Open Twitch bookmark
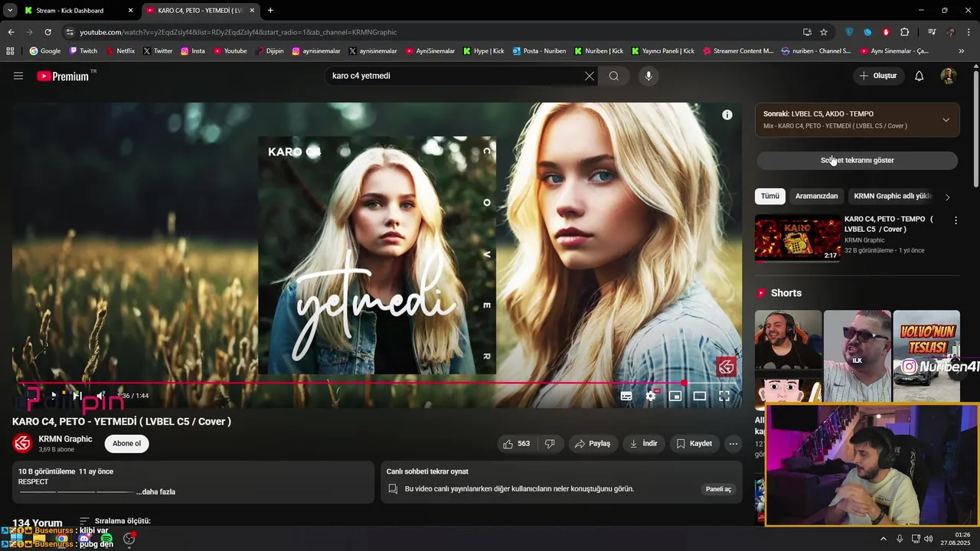 pos(83,51)
